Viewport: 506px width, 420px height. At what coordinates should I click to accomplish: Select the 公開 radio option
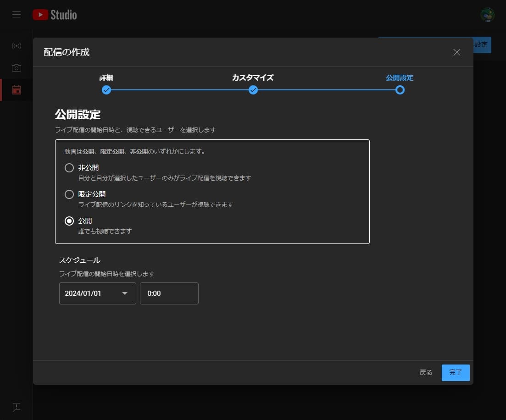[x=69, y=221]
